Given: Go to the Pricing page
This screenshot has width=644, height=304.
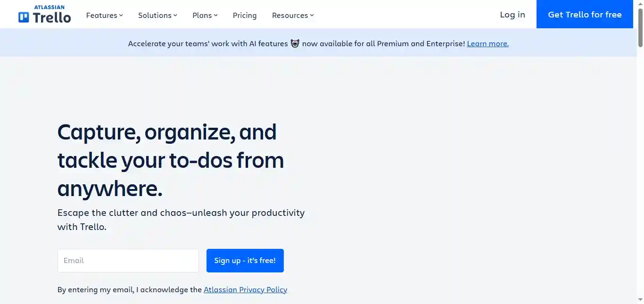Looking at the screenshot, I should tap(245, 16).
